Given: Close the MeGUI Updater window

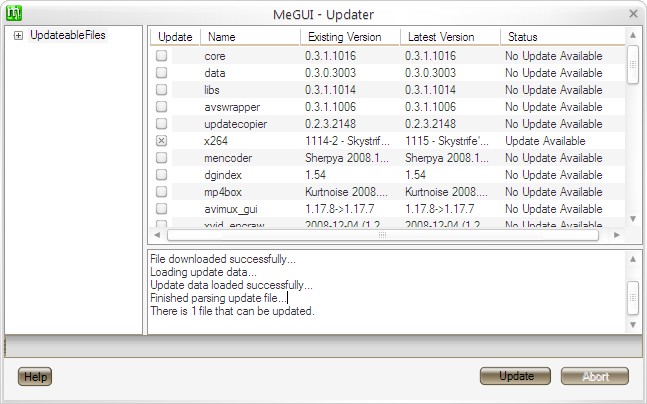Looking at the screenshot, I should coord(633,14).
